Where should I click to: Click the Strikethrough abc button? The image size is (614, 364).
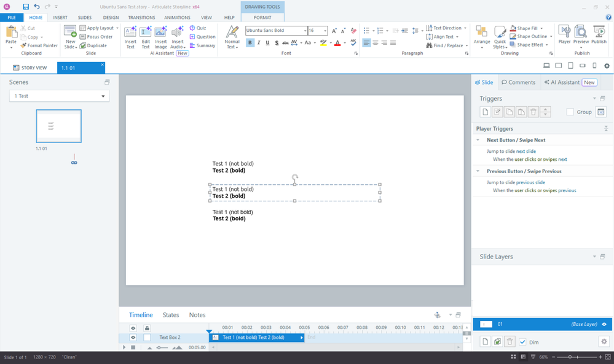[285, 42]
